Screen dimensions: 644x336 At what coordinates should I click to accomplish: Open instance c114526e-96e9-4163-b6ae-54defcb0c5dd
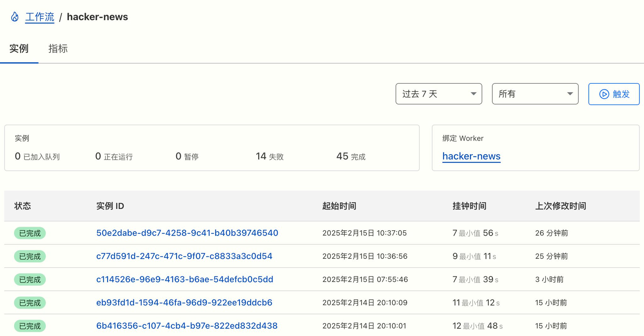[x=185, y=279]
